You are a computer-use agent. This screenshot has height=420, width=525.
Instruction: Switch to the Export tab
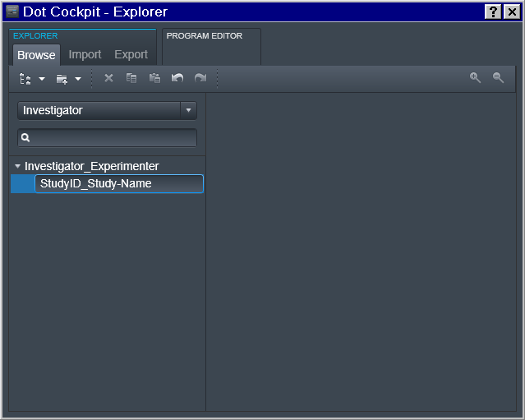131,54
